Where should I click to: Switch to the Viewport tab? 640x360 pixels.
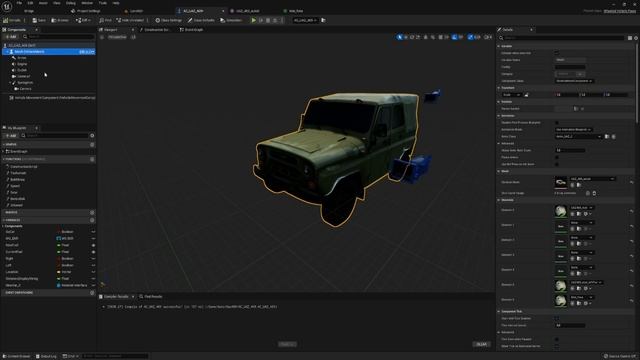click(111, 30)
